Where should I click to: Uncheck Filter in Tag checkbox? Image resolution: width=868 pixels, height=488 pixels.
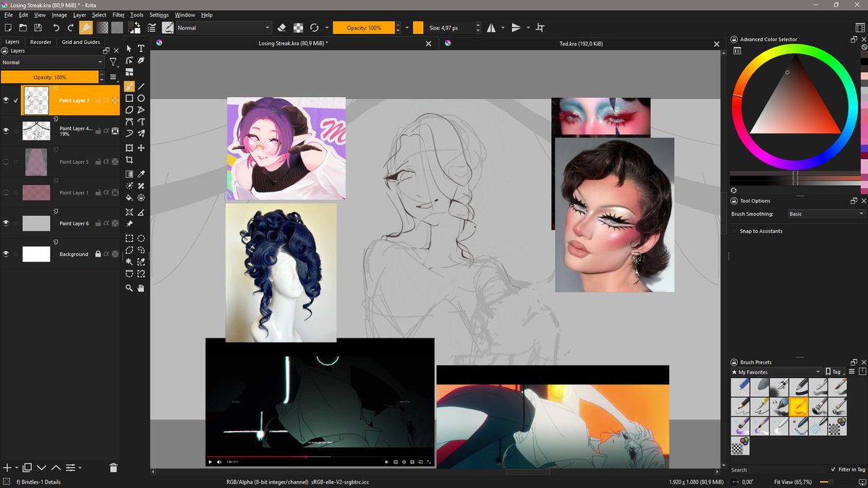(833, 469)
